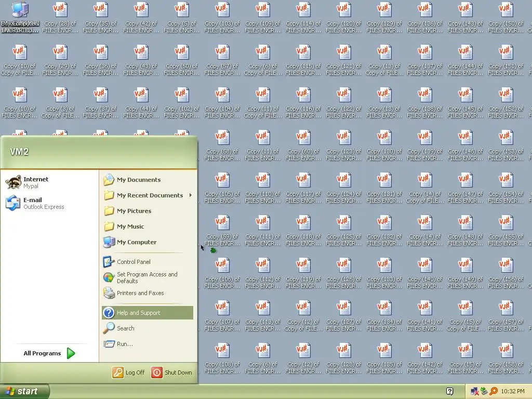Select desktop file Copy (28) of FILES ENCR
The width and height of the screenshot is (532, 399).
pos(60,18)
